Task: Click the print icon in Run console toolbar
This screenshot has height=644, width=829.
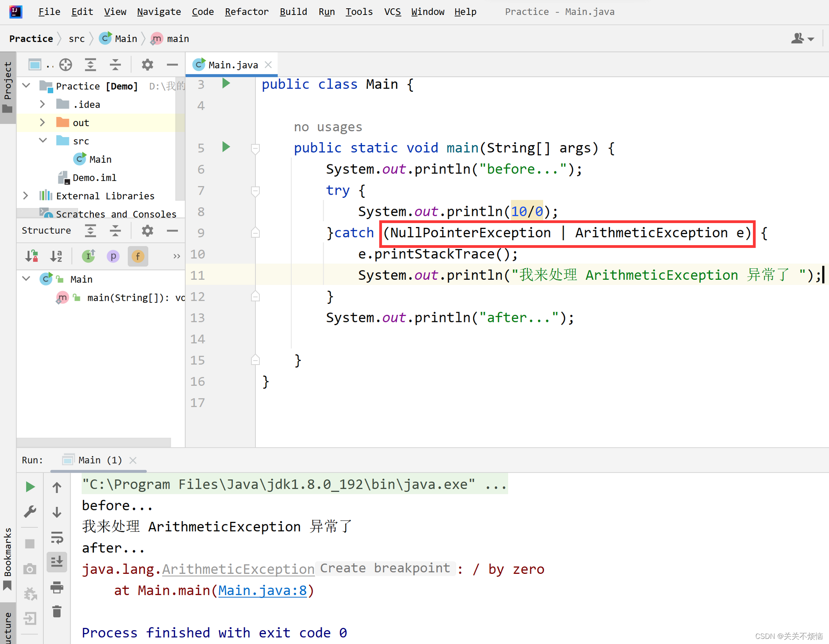Action: [x=57, y=587]
